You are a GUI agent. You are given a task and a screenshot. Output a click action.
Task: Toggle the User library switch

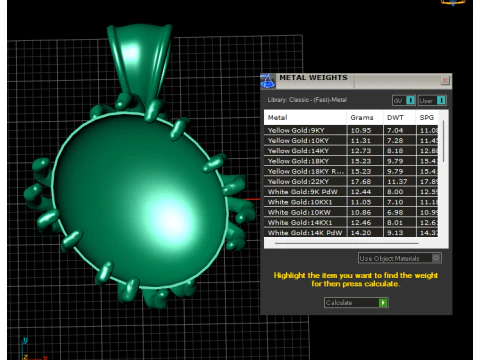(x=432, y=100)
